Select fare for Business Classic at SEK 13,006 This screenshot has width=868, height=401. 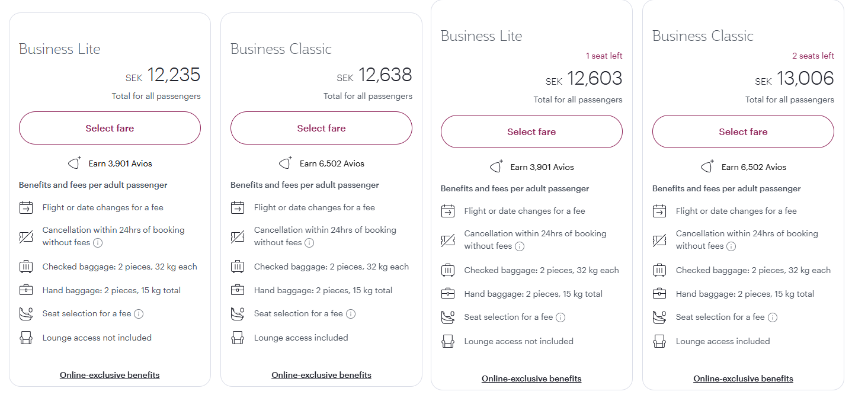[x=743, y=132]
